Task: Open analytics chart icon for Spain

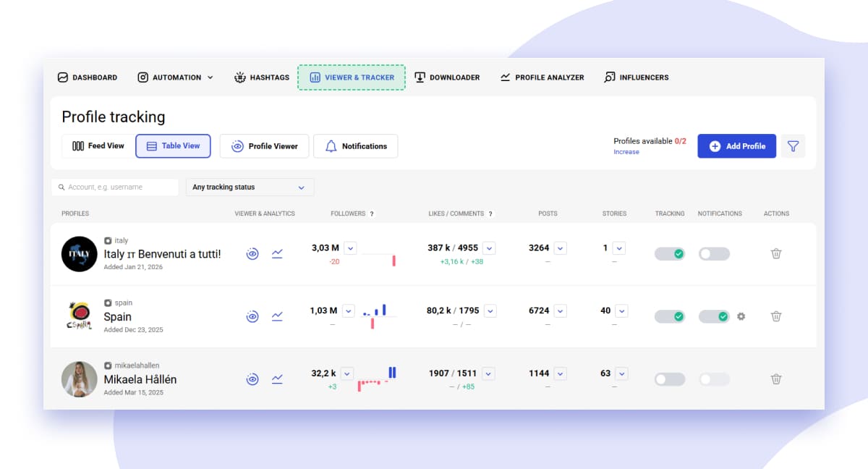Action: [x=277, y=316]
